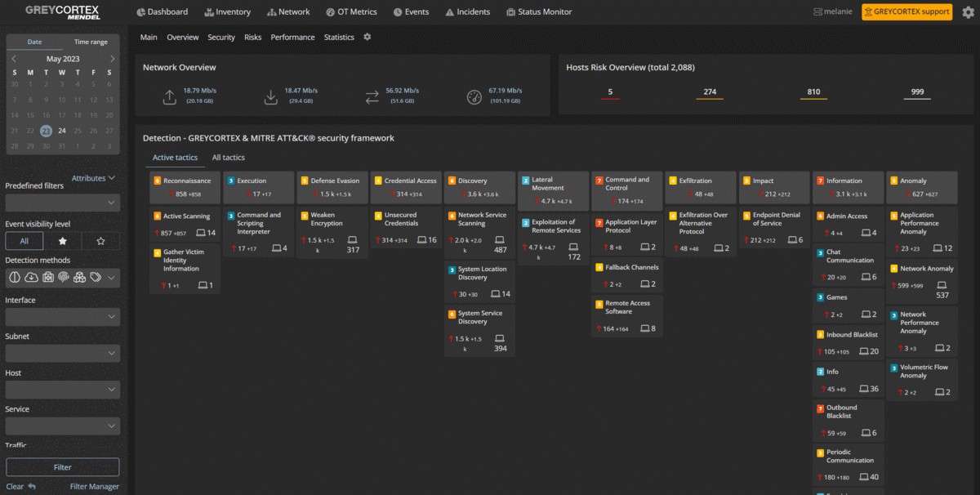Open the Remote Access Software card
Viewport: 980px width, 495px height.
pos(627,316)
